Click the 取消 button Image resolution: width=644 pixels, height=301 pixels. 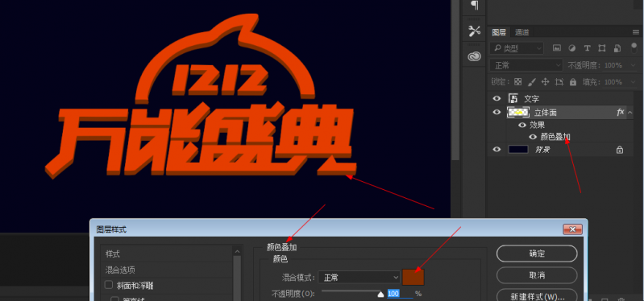[537, 275]
